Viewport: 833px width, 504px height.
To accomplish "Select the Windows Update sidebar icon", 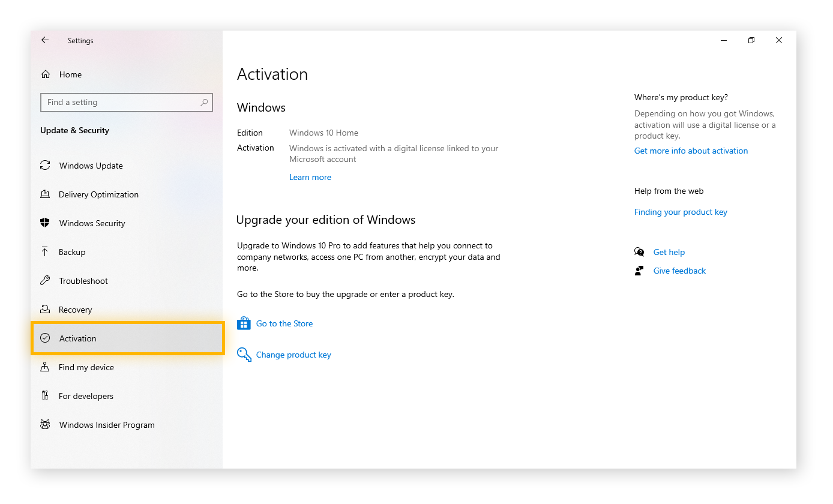I will click(x=46, y=166).
